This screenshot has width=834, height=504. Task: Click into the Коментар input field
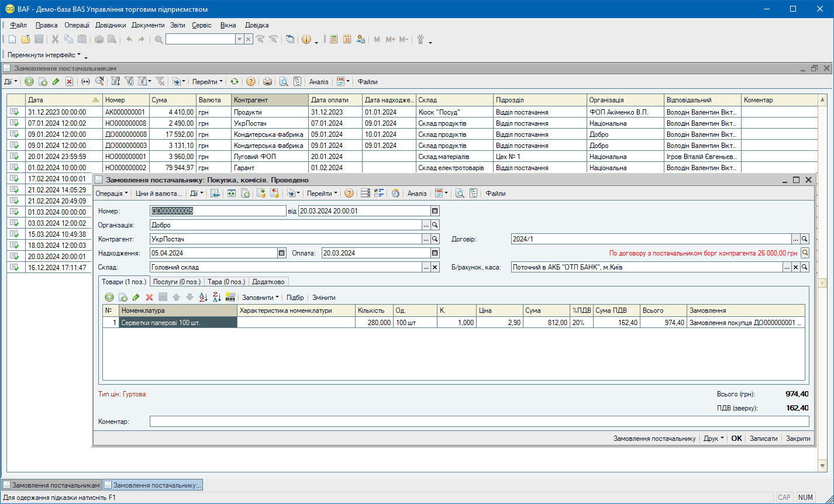(x=479, y=422)
